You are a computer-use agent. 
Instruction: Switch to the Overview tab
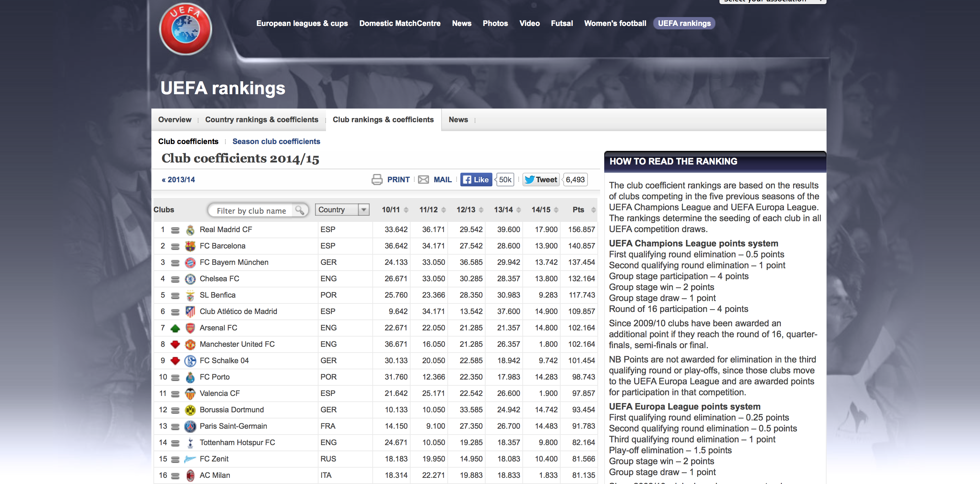[x=175, y=119]
